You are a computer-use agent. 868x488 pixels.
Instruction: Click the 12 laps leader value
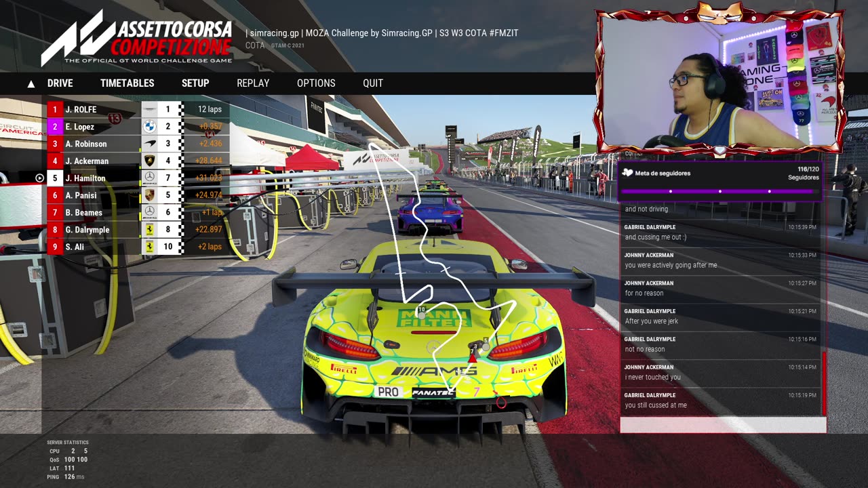click(210, 109)
